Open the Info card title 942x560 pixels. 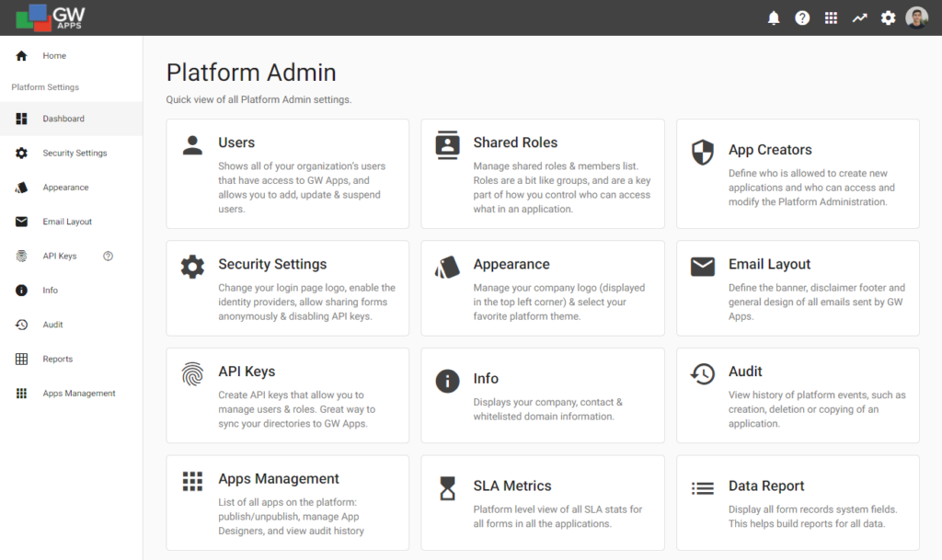pyautogui.click(x=486, y=379)
